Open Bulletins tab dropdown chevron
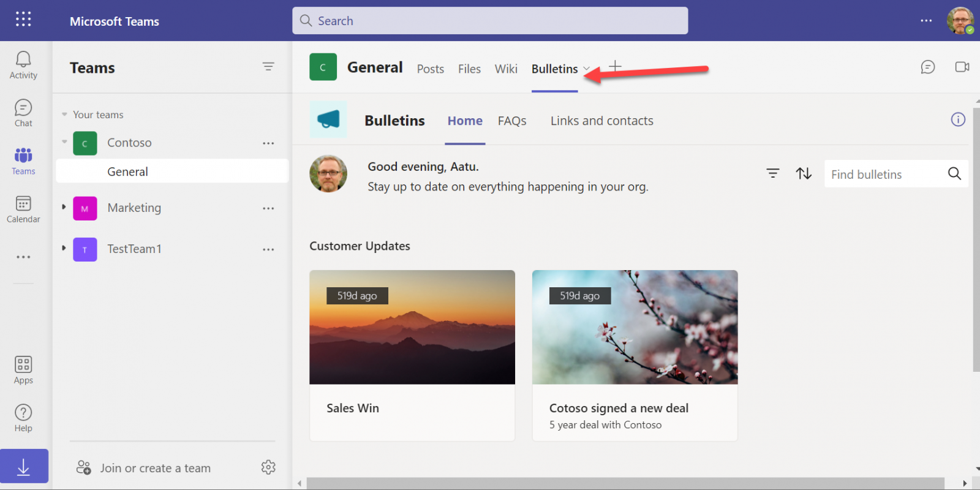980x490 pixels. coord(587,69)
